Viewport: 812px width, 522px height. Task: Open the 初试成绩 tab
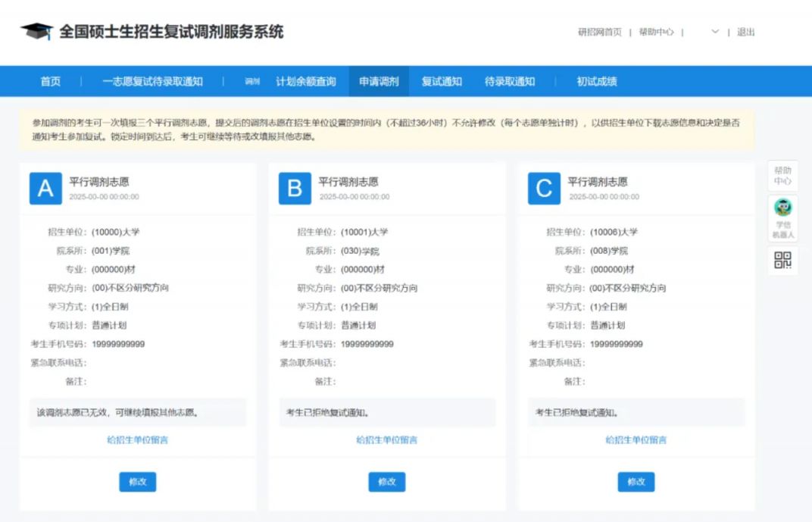point(597,81)
